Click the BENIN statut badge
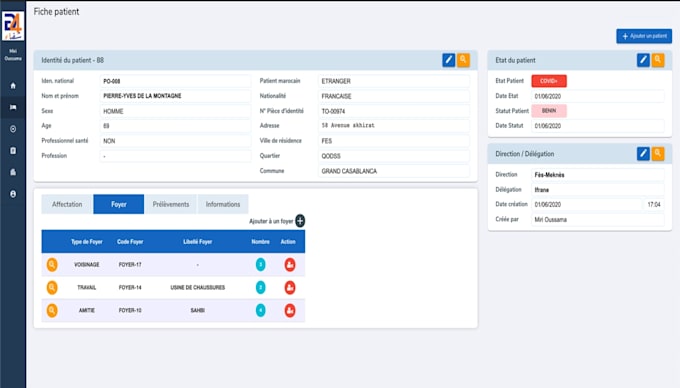 [549, 111]
